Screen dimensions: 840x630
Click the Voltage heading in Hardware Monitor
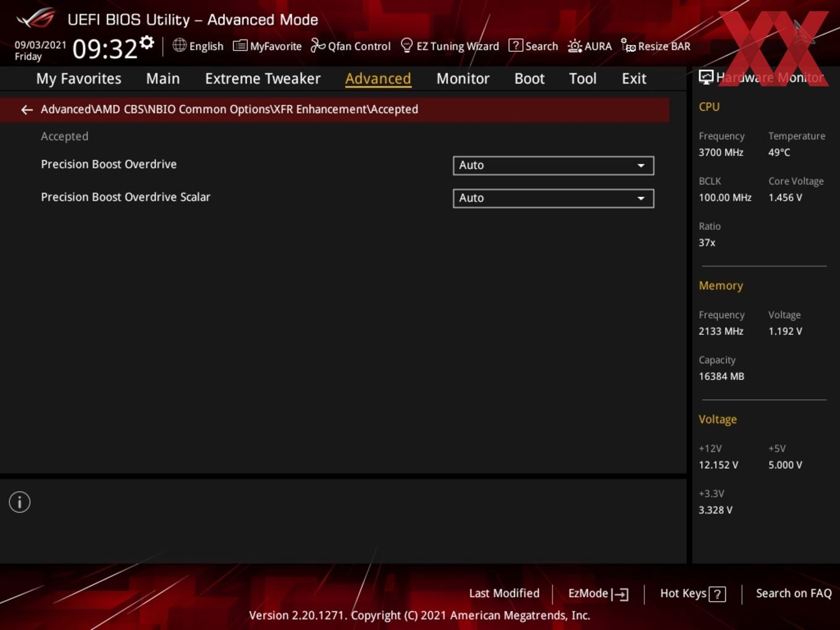pyautogui.click(x=718, y=419)
